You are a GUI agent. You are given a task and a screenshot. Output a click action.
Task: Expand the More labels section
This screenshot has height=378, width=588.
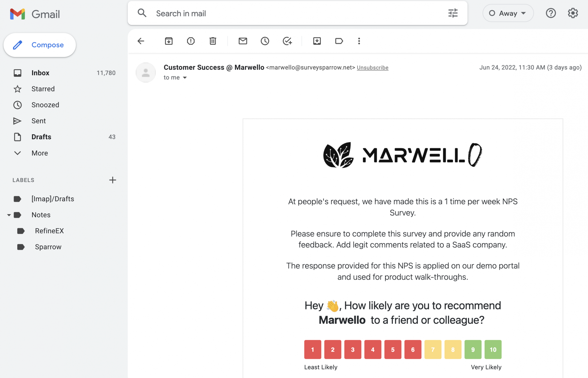point(39,152)
